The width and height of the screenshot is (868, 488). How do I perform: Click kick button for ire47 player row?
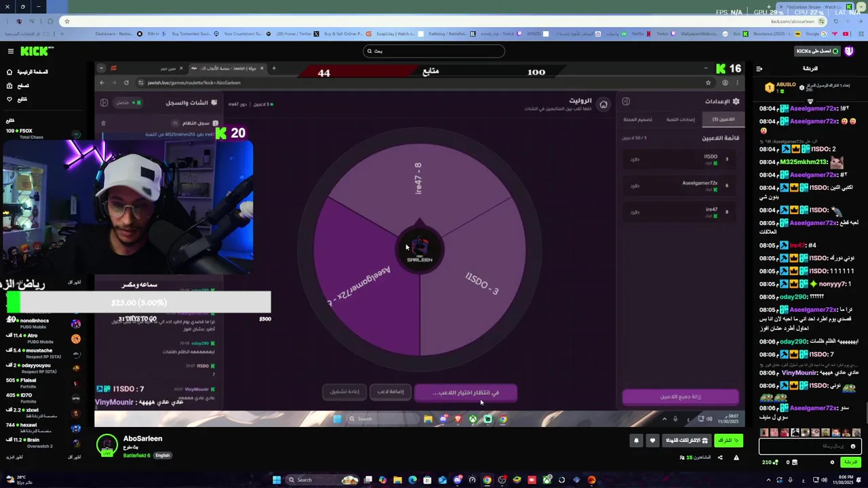[635, 212]
